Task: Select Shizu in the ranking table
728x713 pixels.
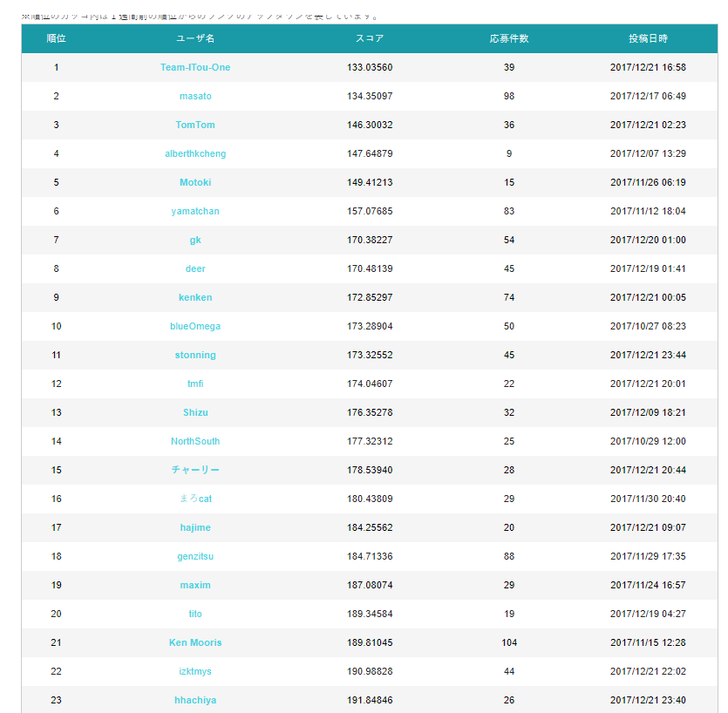Action: coord(195,412)
